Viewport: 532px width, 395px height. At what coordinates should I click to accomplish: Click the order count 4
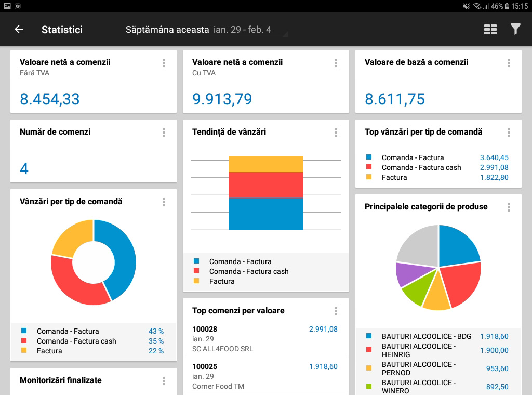coord(24,169)
